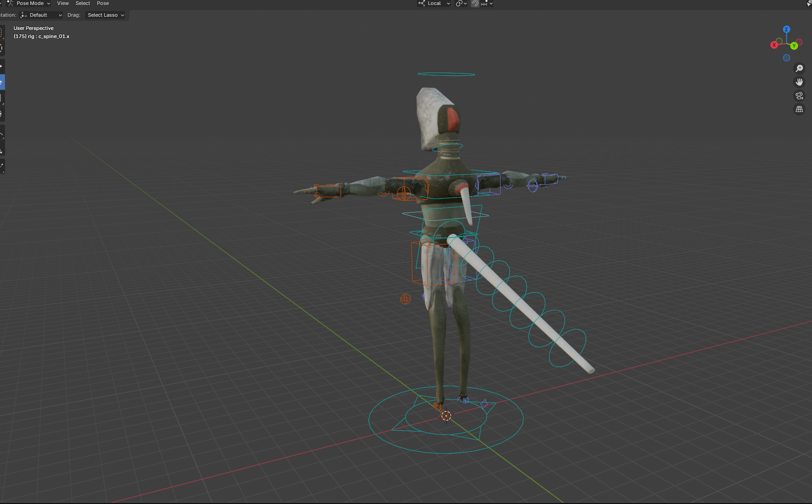Select the orange box control on left hand
The image size is (812, 504).
point(328,191)
